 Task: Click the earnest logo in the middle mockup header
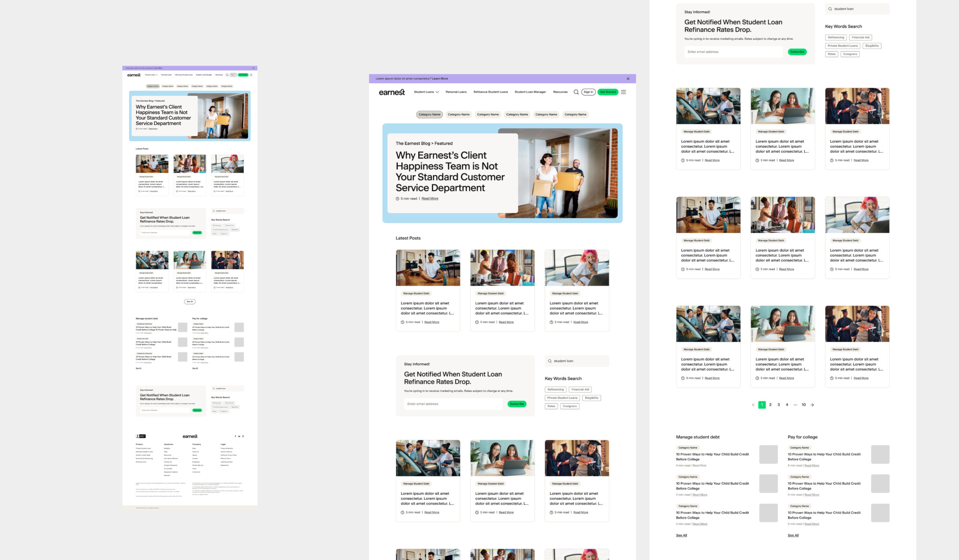pyautogui.click(x=391, y=92)
